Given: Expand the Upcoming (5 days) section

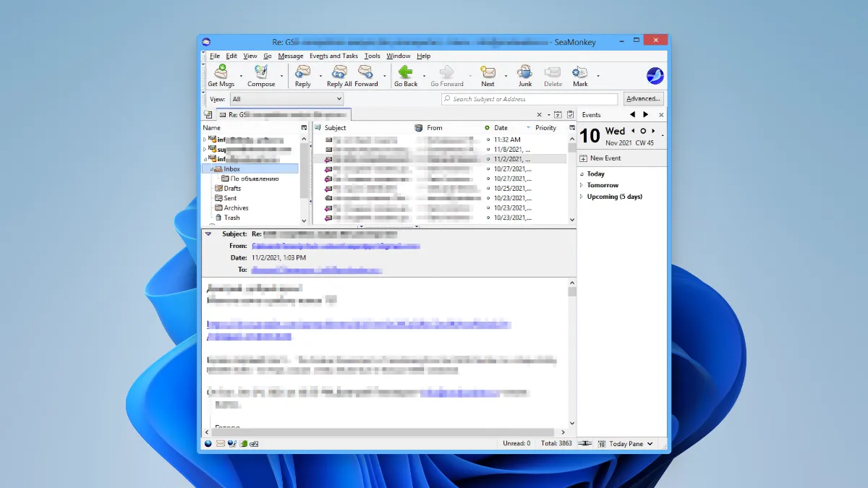Looking at the screenshot, I should [582, 197].
